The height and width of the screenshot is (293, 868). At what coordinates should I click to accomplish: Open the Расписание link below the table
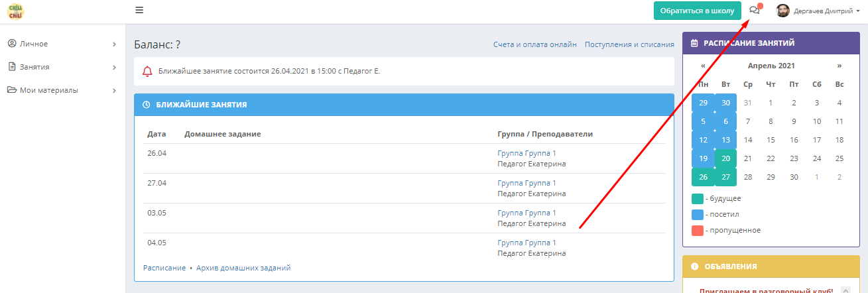coord(164,268)
